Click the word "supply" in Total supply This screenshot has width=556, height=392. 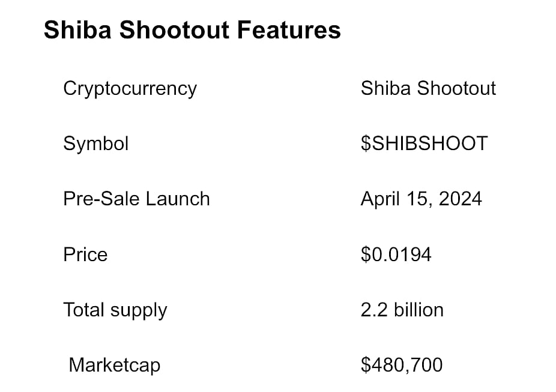click(x=139, y=311)
